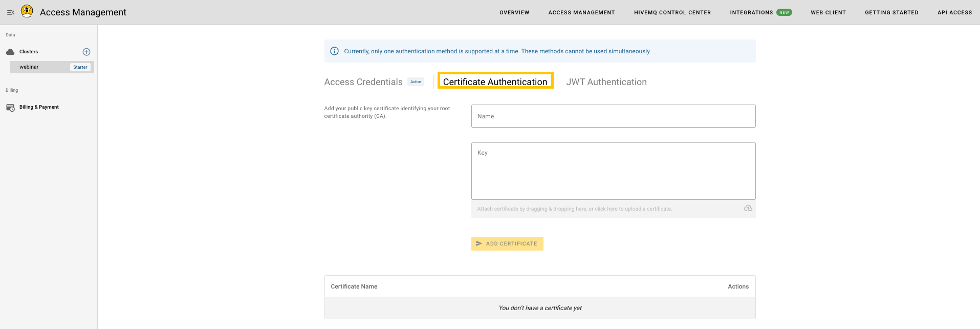Screen dimensions: 980x329
Task: Click the Billing & Payment card icon
Action: click(x=10, y=107)
